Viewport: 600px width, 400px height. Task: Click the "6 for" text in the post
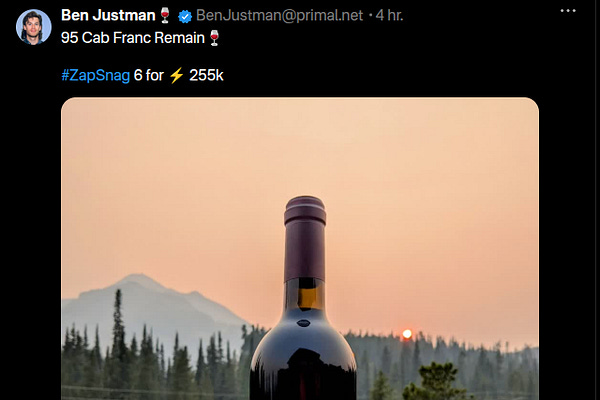point(148,75)
